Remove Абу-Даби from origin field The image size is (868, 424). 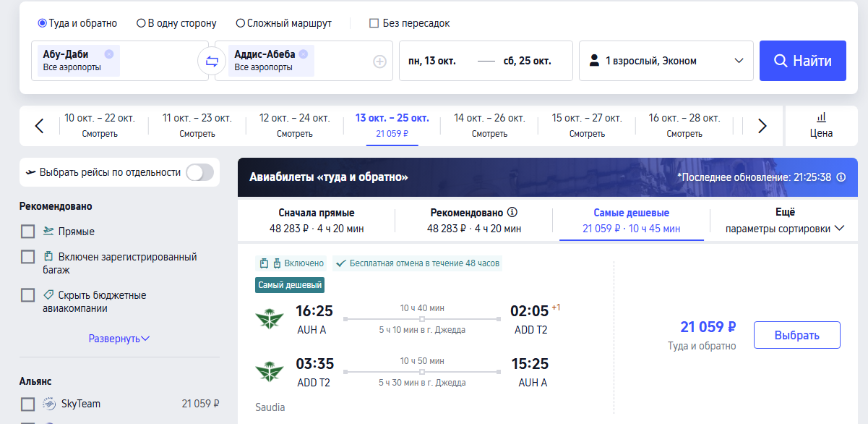click(109, 54)
